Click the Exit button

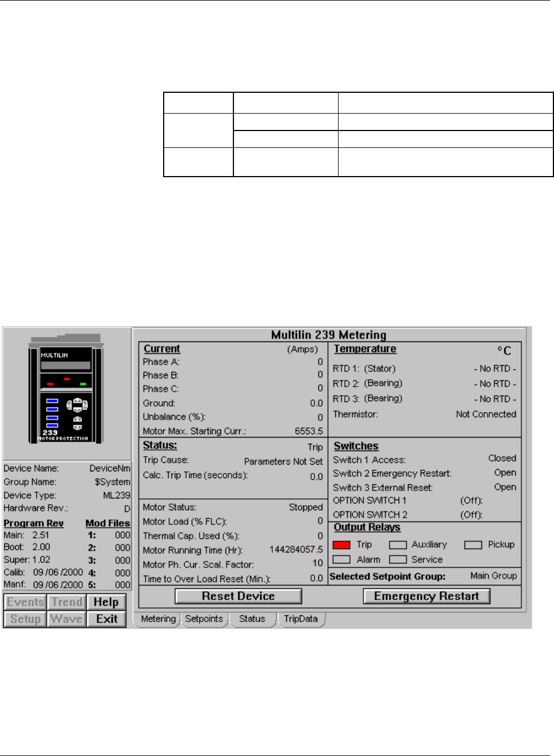(106, 619)
